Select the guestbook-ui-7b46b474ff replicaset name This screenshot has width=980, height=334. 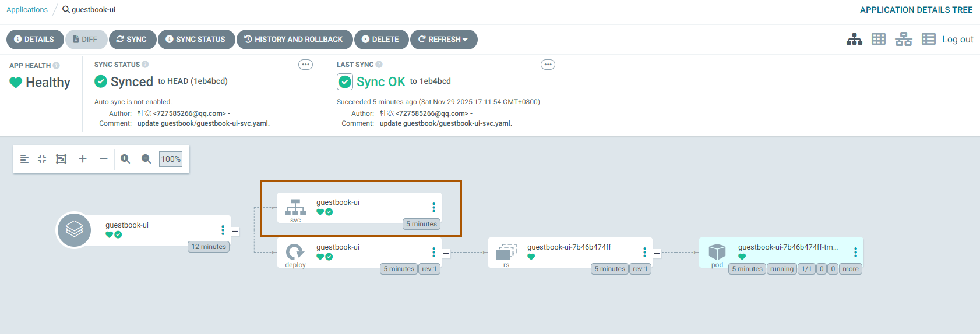pyautogui.click(x=569, y=247)
